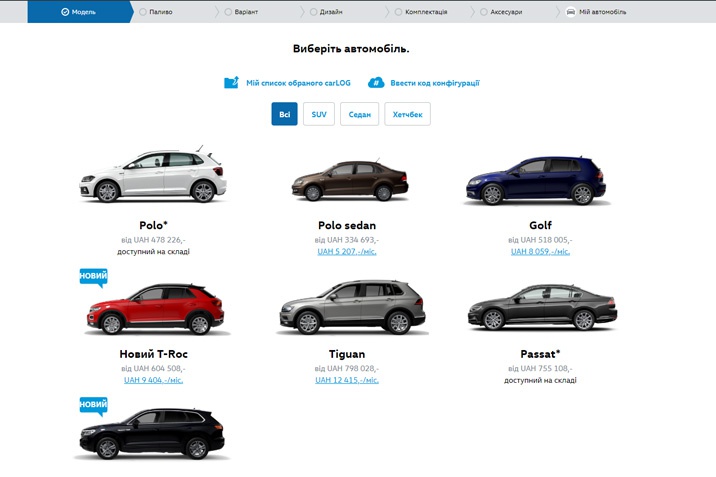This screenshot has width=716, height=477.
Task: Open the Паливо step label
Action: point(161,12)
